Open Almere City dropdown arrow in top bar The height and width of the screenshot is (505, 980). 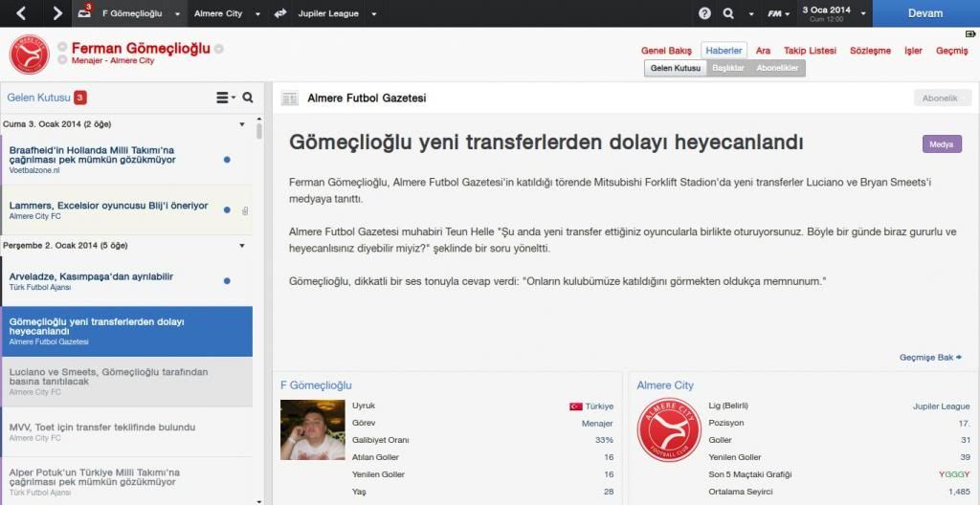257,13
